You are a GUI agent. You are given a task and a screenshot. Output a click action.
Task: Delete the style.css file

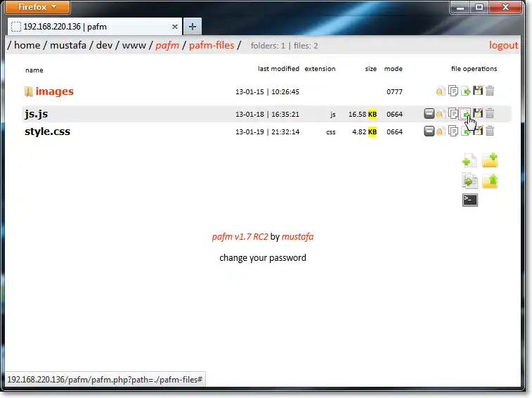[490, 131]
